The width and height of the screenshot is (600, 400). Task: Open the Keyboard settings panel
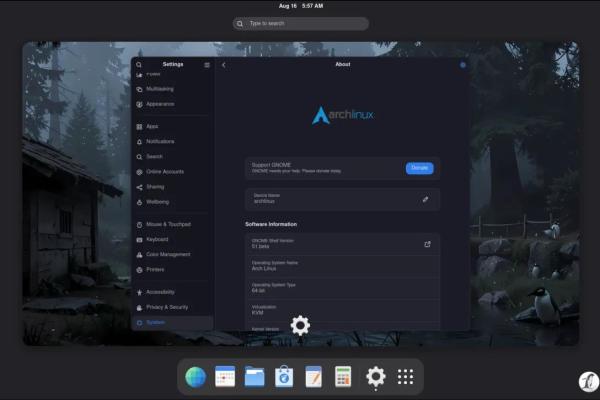point(172,240)
